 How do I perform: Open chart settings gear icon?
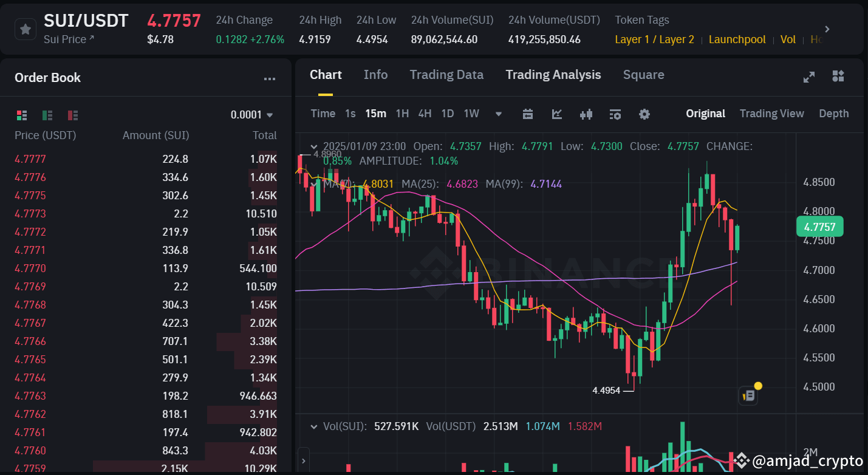[644, 114]
